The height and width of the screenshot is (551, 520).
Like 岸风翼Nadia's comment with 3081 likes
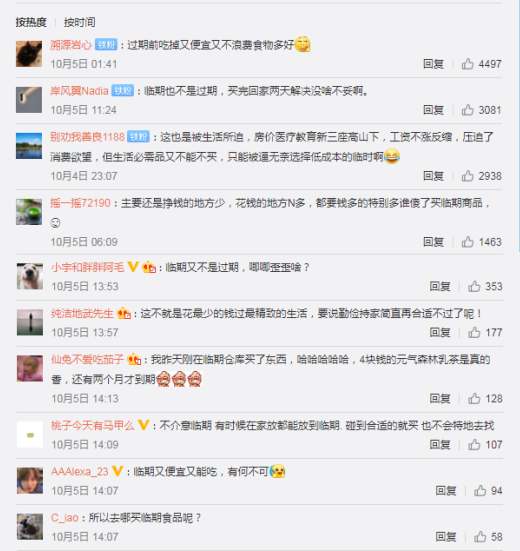tap(467, 110)
